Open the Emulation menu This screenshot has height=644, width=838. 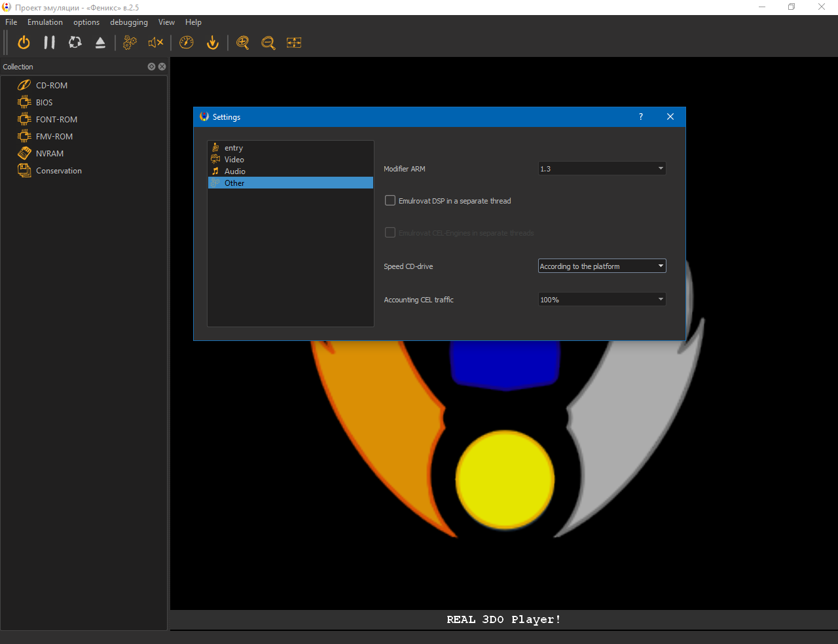45,22
